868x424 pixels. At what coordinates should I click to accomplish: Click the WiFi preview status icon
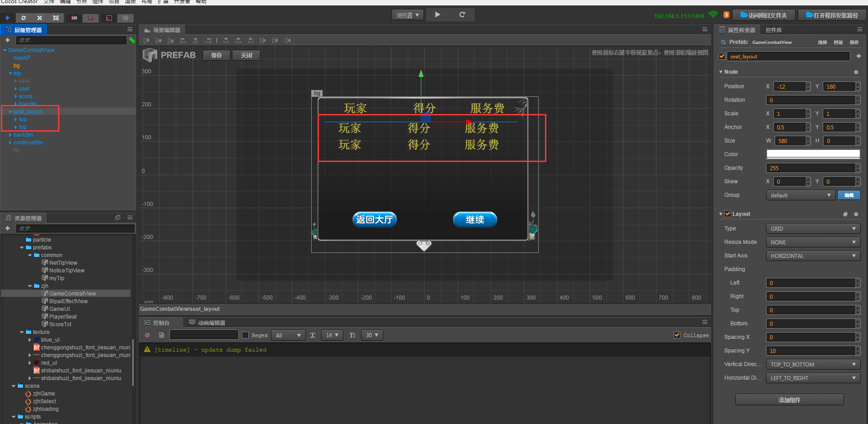(713, 14)
